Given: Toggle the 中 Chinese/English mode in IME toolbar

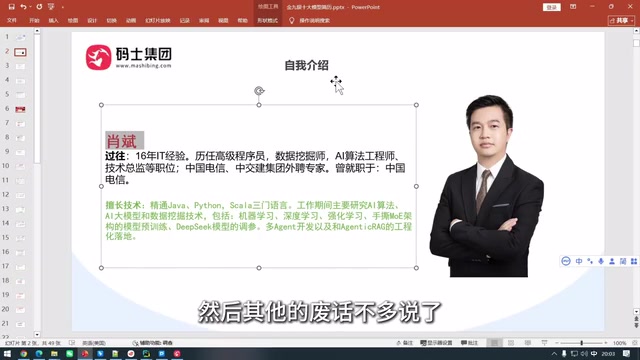Looking at the screenshot, I should (x=579, y=261).
